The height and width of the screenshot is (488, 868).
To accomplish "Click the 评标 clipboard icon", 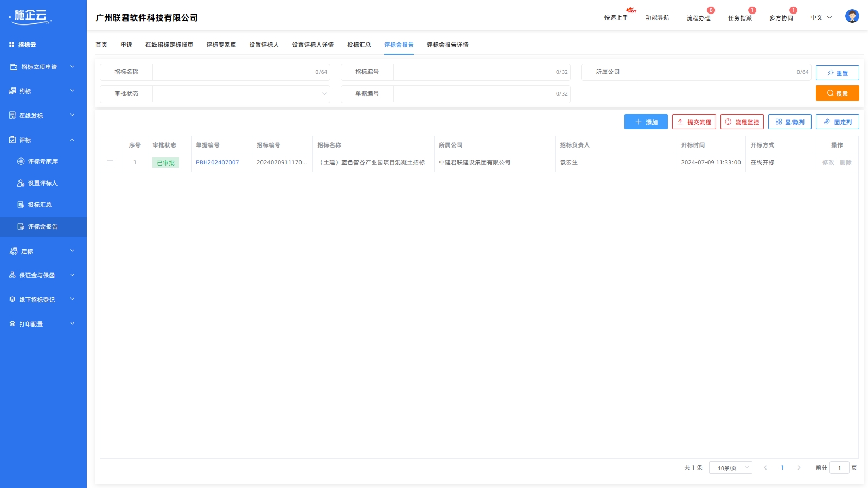I will 12,140.
